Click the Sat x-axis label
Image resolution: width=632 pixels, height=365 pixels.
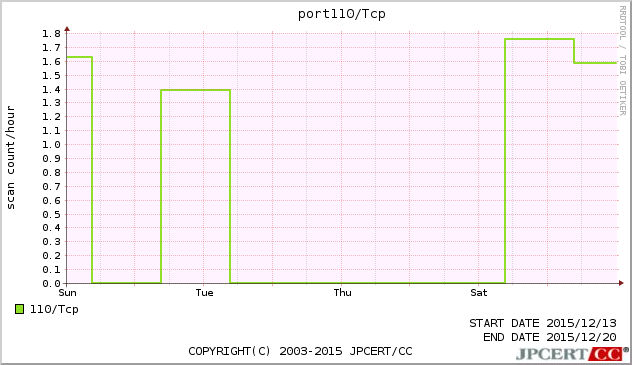click(x=478, y=292)
